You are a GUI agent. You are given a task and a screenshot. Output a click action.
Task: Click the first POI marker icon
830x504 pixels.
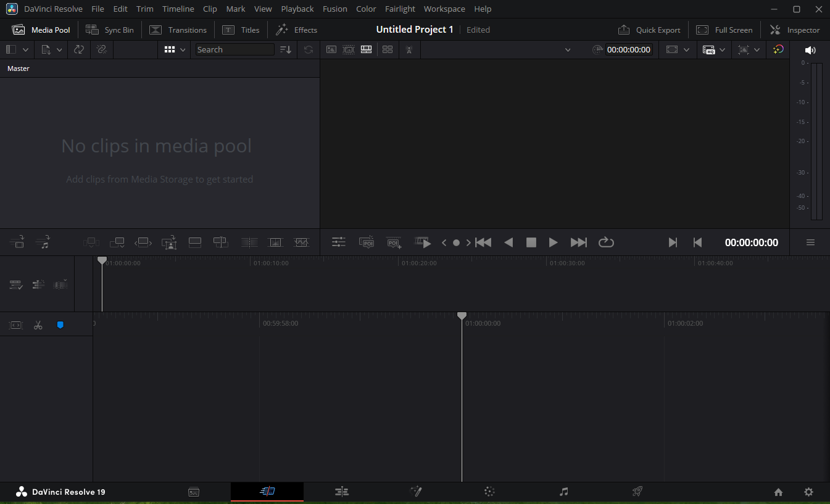[367, 242]
